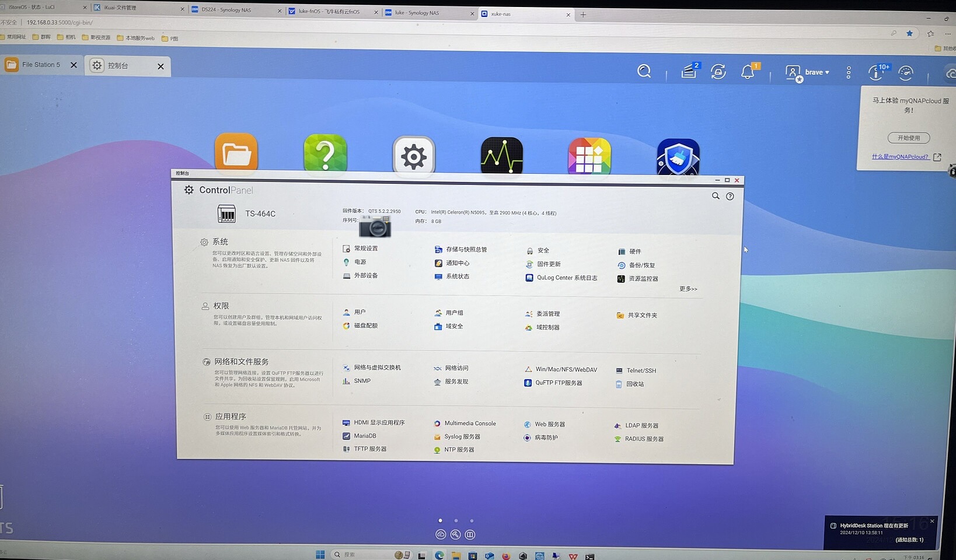Open the 影视资源 bookmarks folder
This screenshot has height=560, width=956.
[x=96, y=37]
